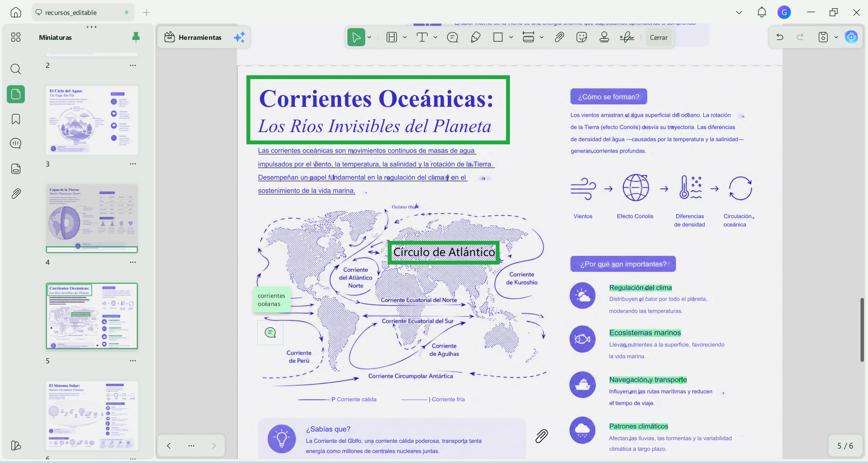Viewport: 868px width, 463px height.
Task: Open the G user account avatar
Action: 784,12
